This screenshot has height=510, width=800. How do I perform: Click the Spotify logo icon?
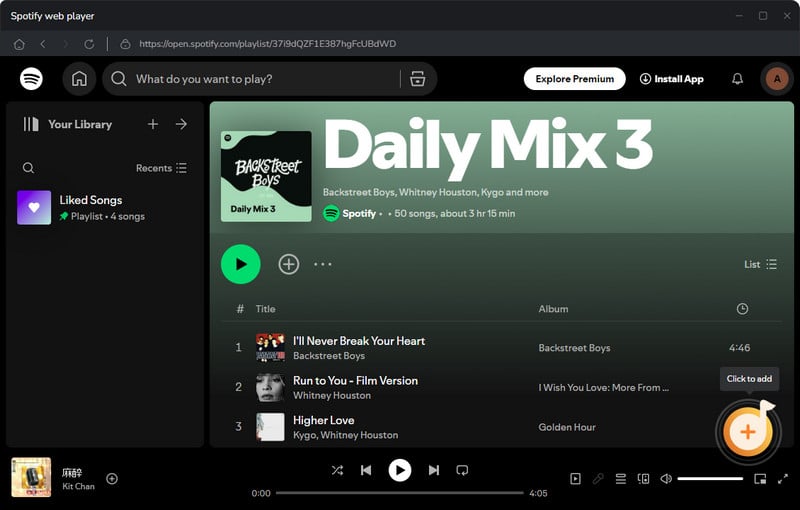(x=31, y=79)
